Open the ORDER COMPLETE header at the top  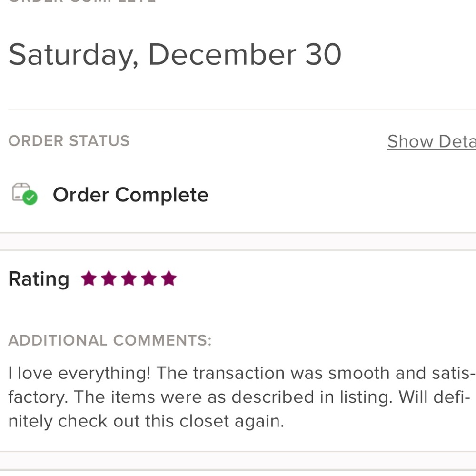(x=82, y=1)
